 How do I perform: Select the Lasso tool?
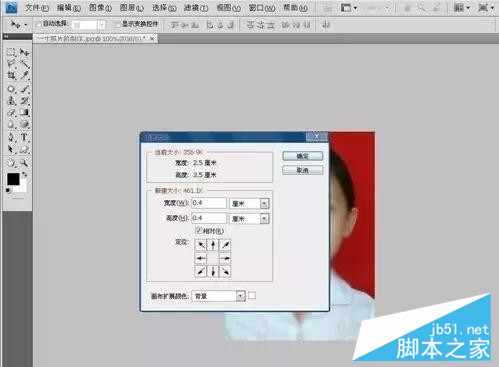click(x=11, y=64)
